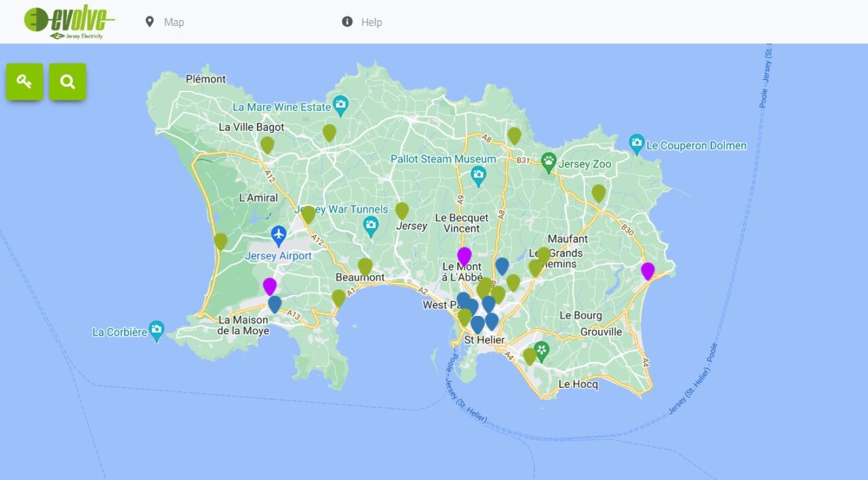
Task: Click the Jersey War Tunnels camera marker
Action: (x=370, y=225)
